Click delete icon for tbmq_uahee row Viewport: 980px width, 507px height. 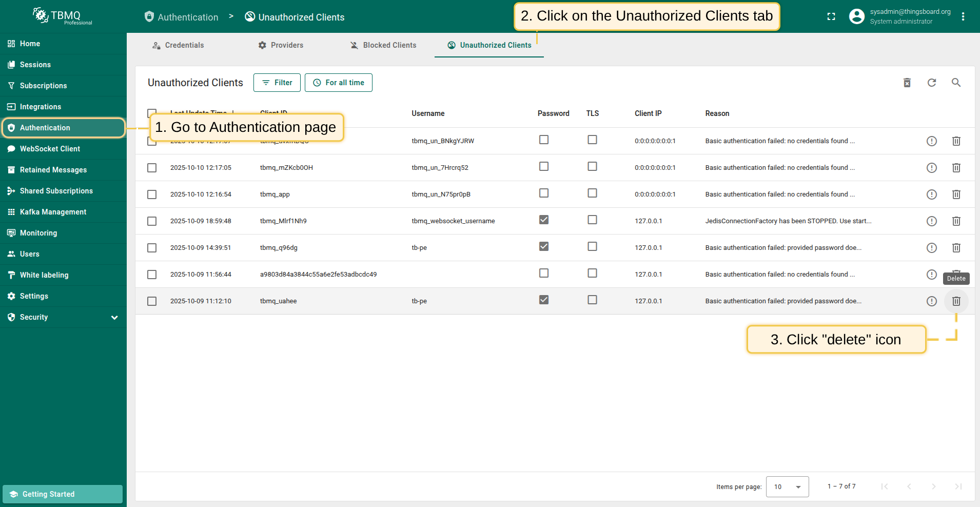click(x=956, y=301)
